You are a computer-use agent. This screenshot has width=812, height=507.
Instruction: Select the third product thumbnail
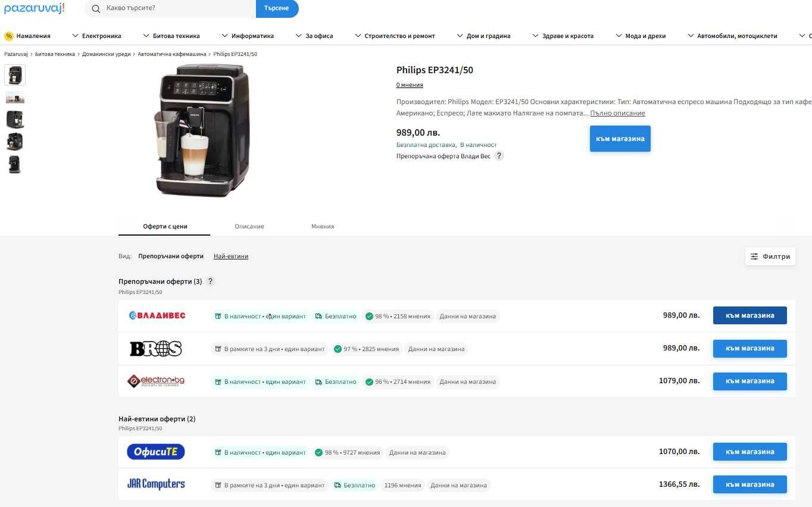point(15,119)
